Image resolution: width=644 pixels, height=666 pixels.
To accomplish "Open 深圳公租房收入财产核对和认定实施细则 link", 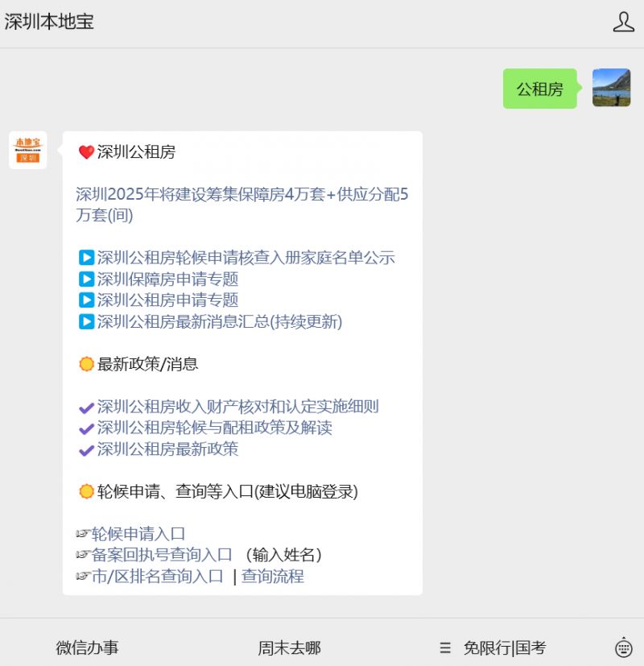I will (237, 407).
